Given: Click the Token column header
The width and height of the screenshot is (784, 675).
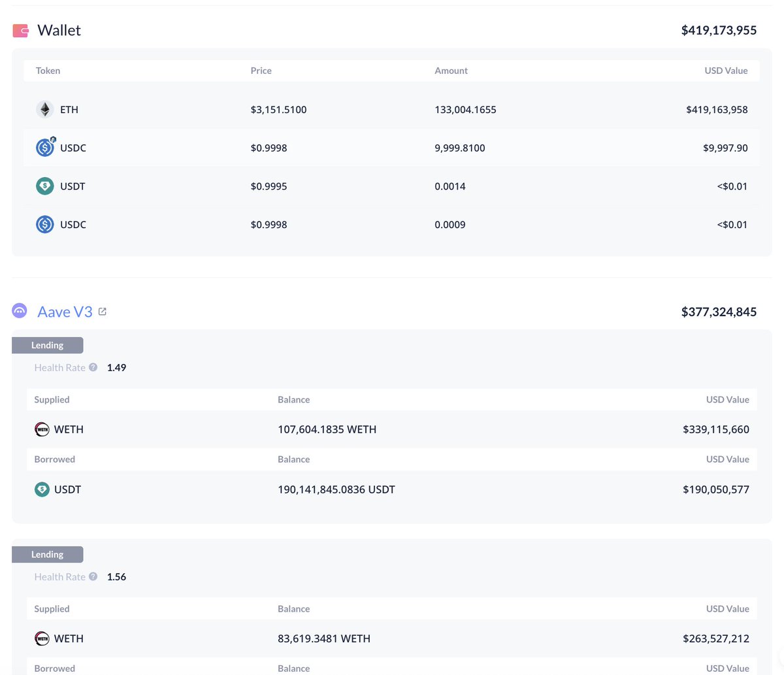Looking at the screenshot, I should click(48, 71).
